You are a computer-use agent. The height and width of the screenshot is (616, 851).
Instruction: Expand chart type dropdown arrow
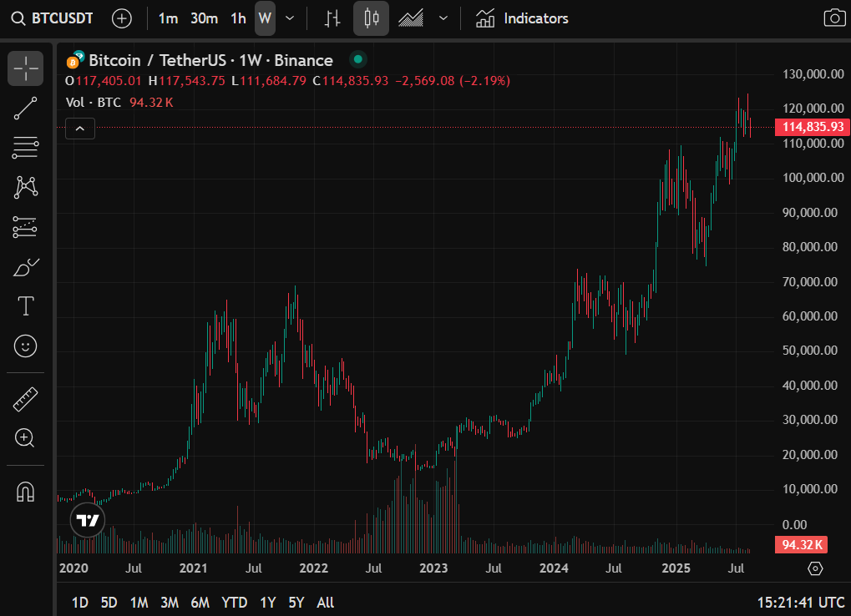(443, 18)
